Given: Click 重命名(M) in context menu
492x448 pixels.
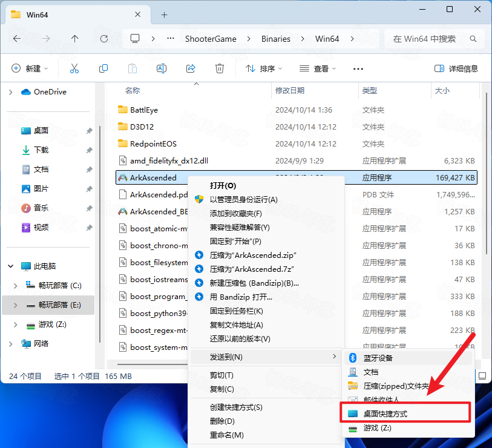Looking at the screenshot, I should pos(266,435).
